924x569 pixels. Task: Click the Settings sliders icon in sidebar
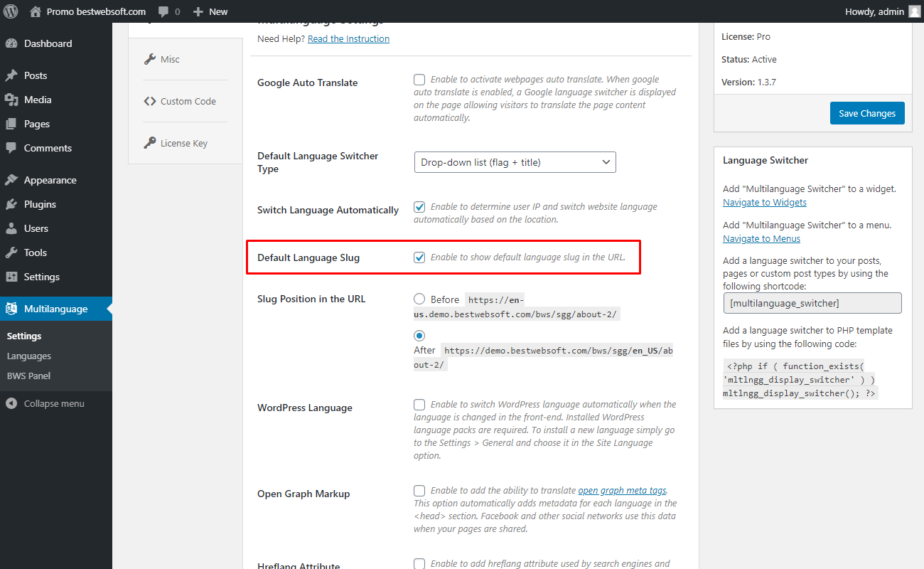pos(11,277)
